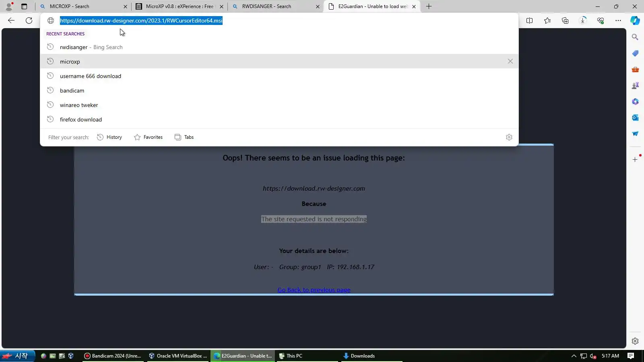Open sidebar Shopping tag icon
This screenshot has width=644, height=362.
[x=635, y=53]
